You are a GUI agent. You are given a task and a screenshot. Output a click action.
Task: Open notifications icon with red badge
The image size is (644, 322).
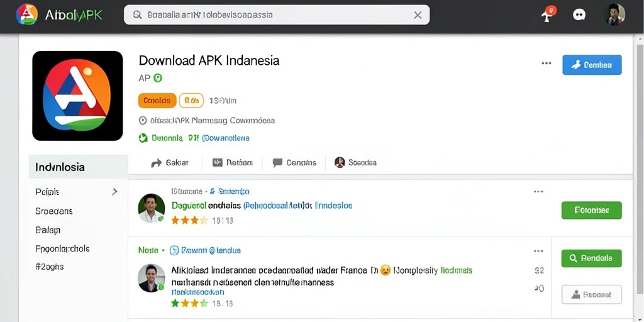click(x=548, y=15)
